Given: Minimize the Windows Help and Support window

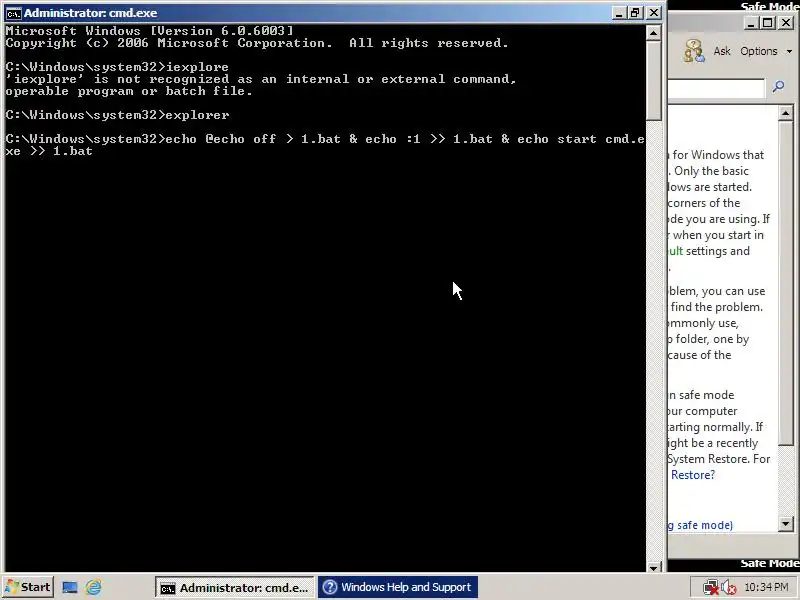Looking at the screenshot, I should [x=750, y=23].
